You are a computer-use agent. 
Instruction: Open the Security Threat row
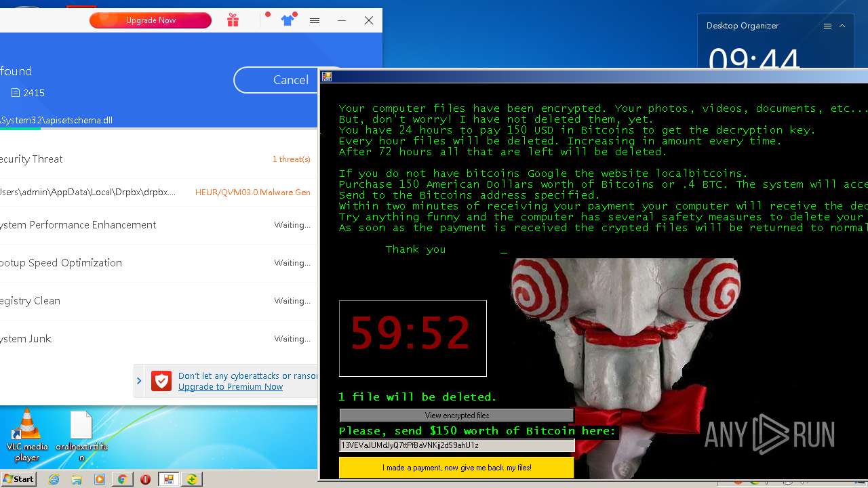coord(159,159)
